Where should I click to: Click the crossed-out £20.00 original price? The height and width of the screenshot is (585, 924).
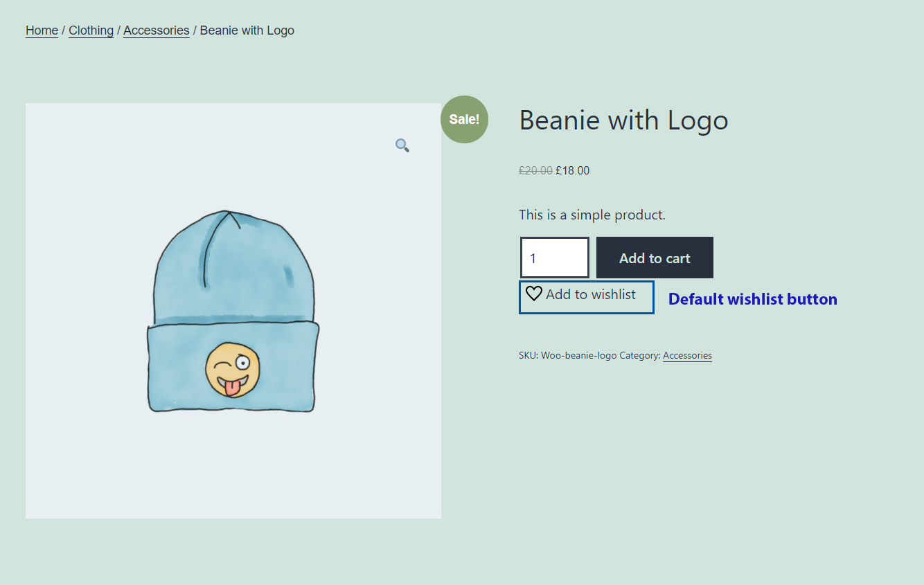click(535, 170)
